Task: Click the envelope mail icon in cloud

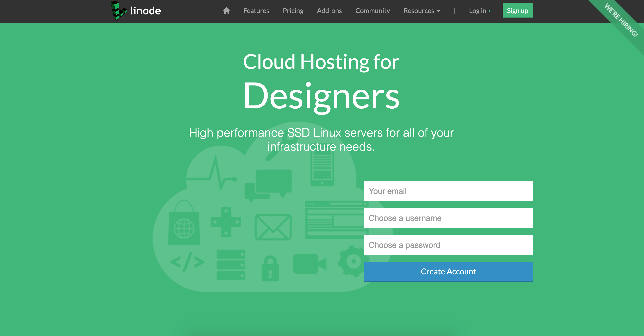Action: coord(273,227)
